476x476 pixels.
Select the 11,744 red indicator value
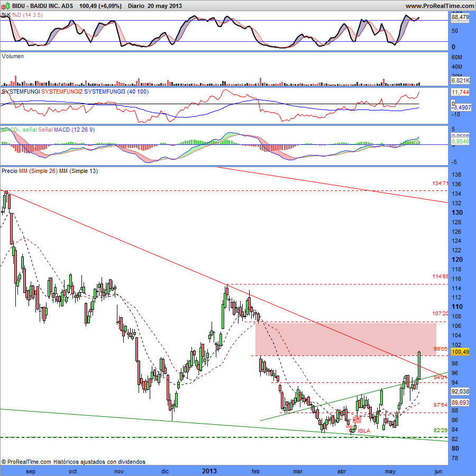point(460,92)
